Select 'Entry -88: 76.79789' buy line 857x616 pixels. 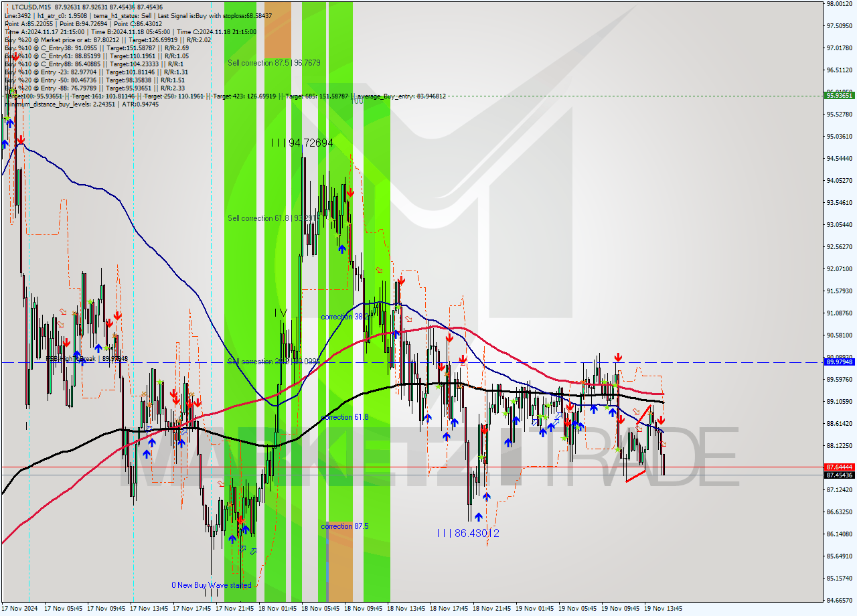tap(96, 88)
